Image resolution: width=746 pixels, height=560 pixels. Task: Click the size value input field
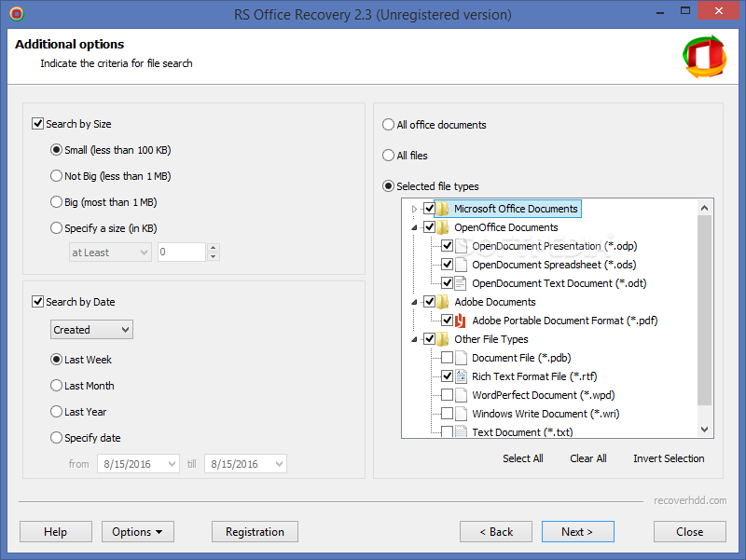[182, 253]
